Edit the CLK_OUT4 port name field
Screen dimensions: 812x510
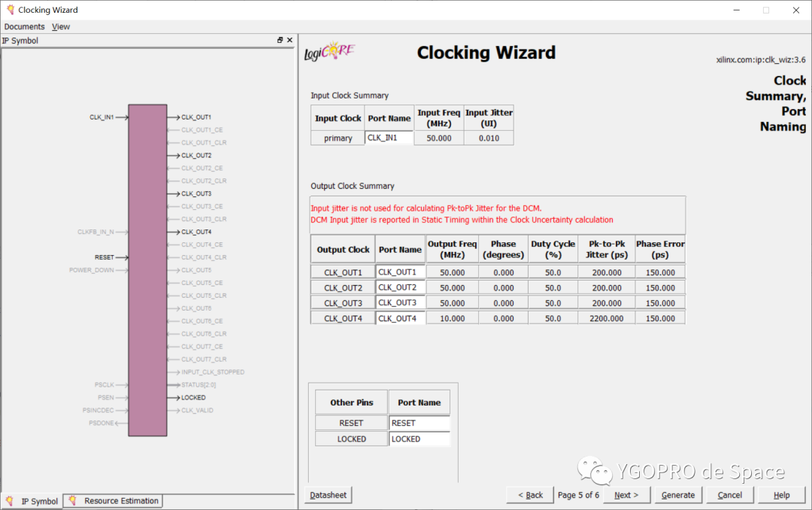400,318
